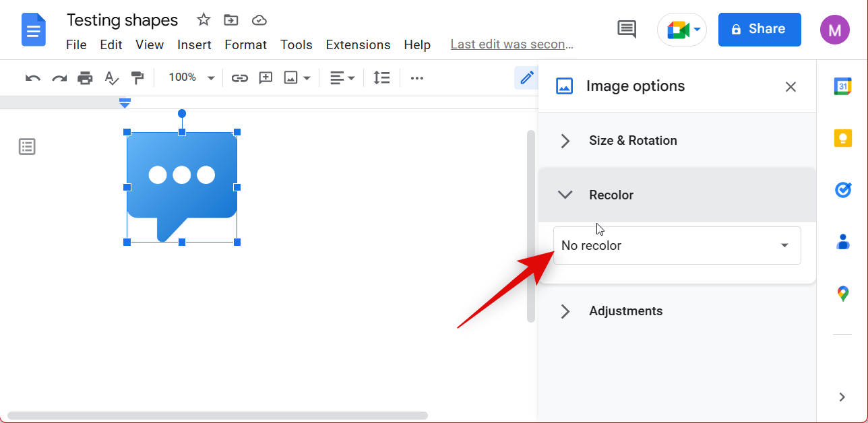Expand the Size & Rotation section
This screenshot has height=423, width=868.
coord(677,141)
